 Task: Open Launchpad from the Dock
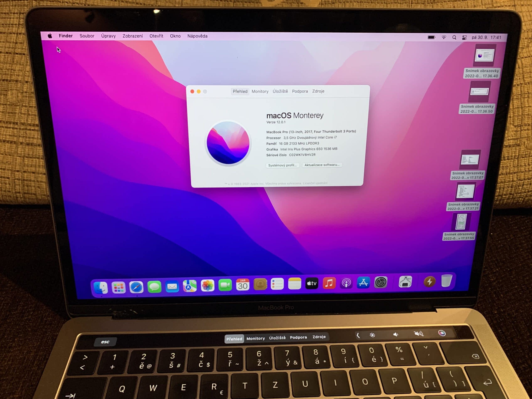tap(119, 287)
